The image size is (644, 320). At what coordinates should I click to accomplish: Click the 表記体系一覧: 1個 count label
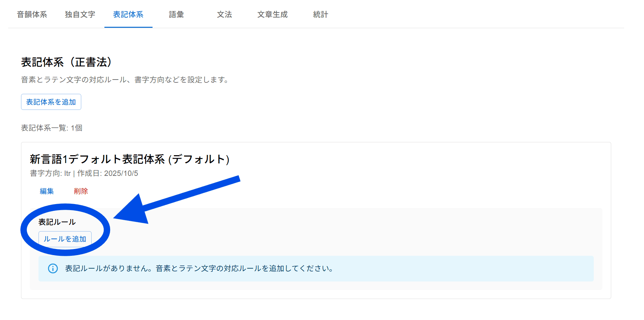(x=52, y=128)
